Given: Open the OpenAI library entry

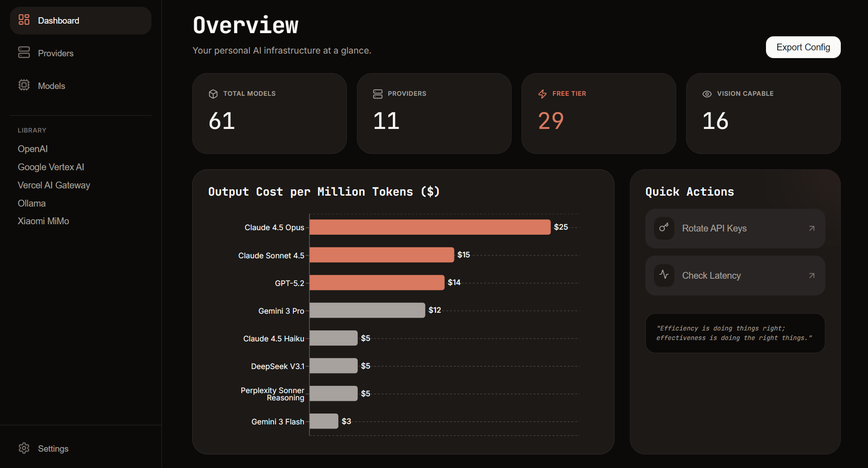Looking at the screenshot, I should point(32,149).
